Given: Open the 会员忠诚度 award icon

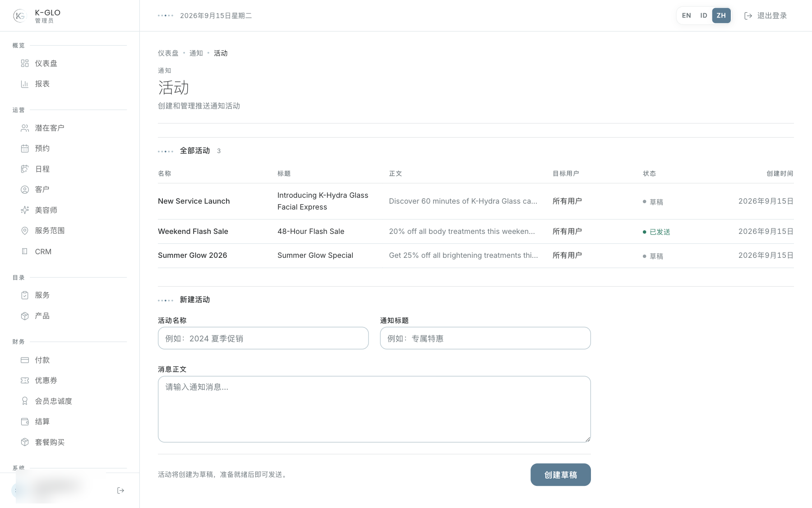Looking at the screenshot, I should tap(25, 401).
